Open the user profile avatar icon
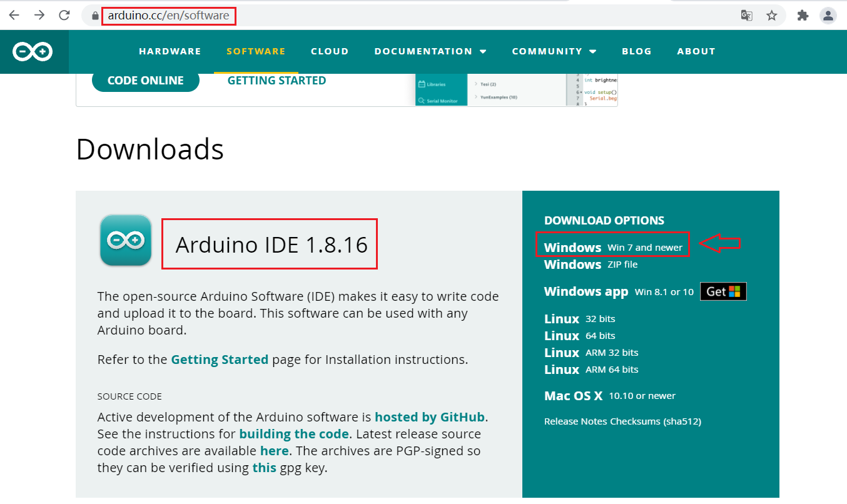 click(828, 16)
